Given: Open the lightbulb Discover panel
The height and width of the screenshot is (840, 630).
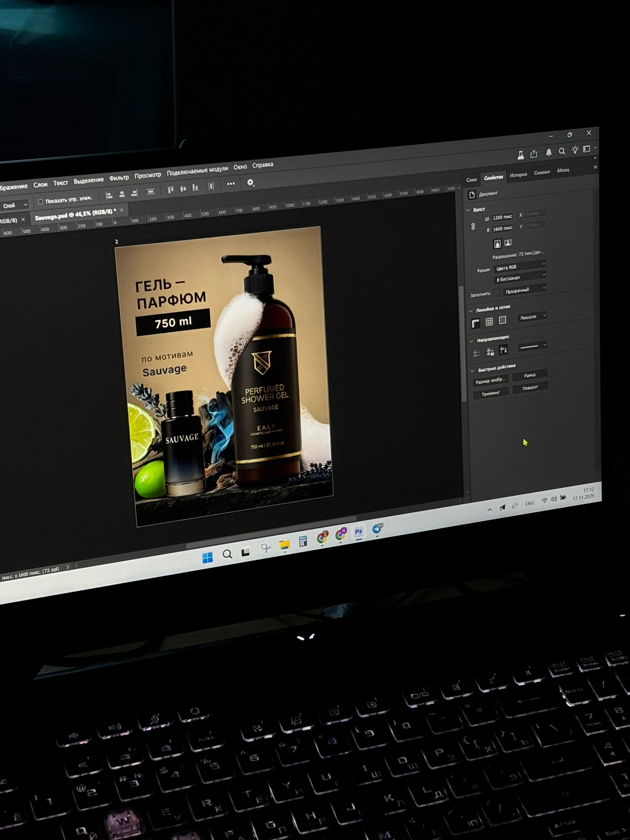Looking at the screenshot, I should 575,150.
